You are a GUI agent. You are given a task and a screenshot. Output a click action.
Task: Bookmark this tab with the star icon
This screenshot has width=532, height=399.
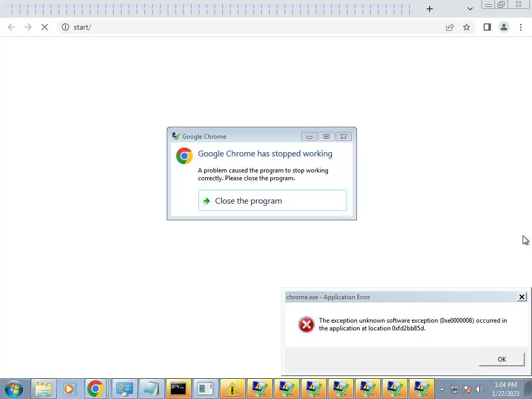[x=467, y=27]
